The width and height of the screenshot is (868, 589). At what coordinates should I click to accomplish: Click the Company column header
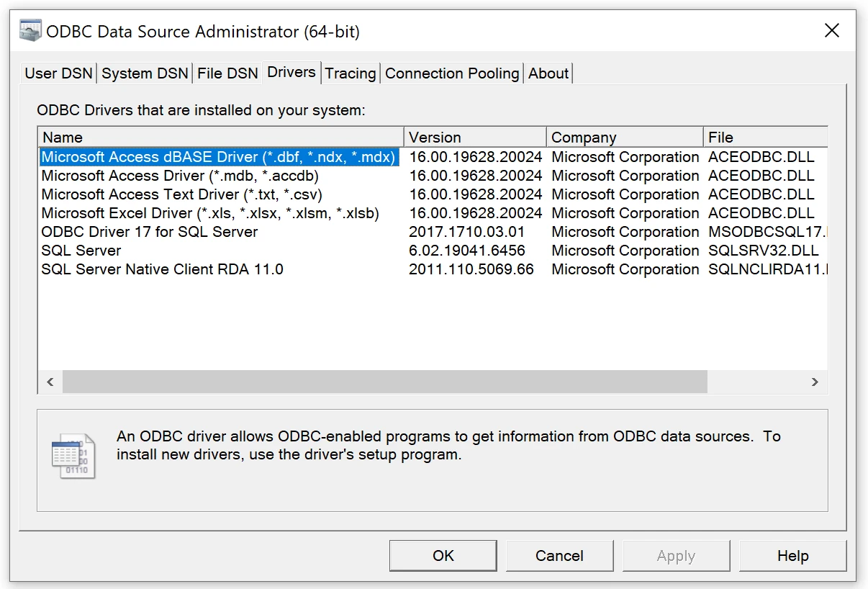tap(625, 138)
